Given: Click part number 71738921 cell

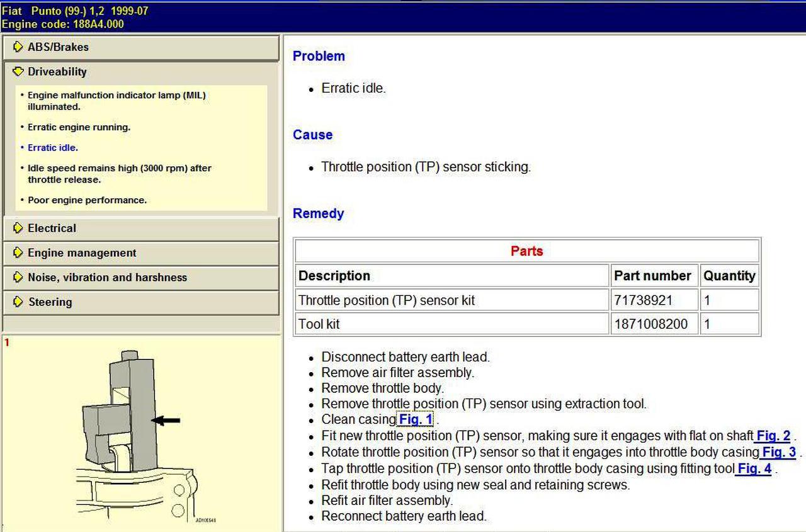Looking at the screenshot, I should pyautogui.click(x=654, y=300).
